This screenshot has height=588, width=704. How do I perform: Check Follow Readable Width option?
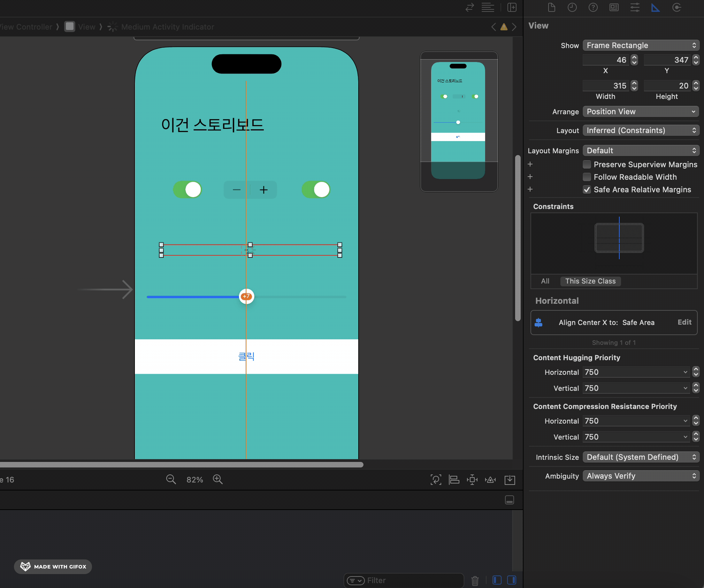point(587,177)
